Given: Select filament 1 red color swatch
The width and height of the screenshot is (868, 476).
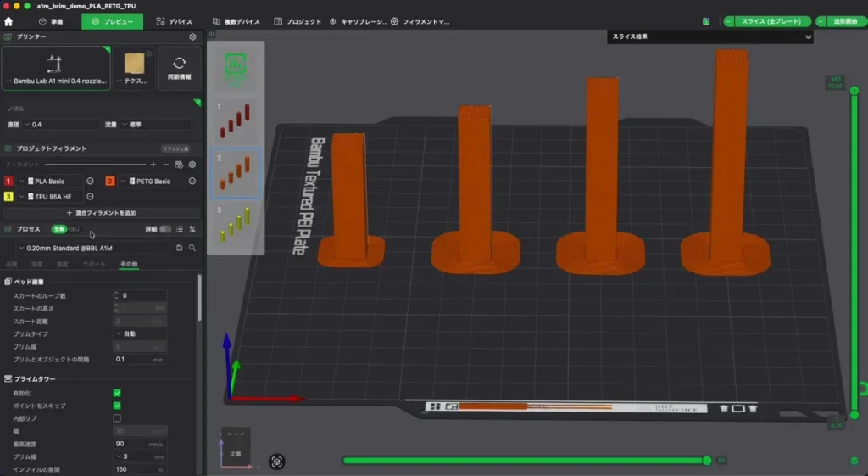Looking at the screenshot, I should (8, 182).
